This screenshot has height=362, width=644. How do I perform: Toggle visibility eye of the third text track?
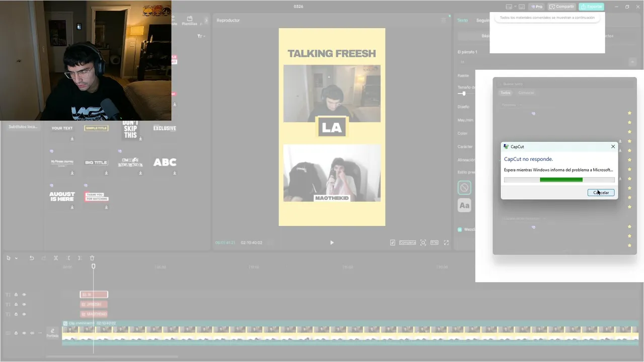coord(24,314)
